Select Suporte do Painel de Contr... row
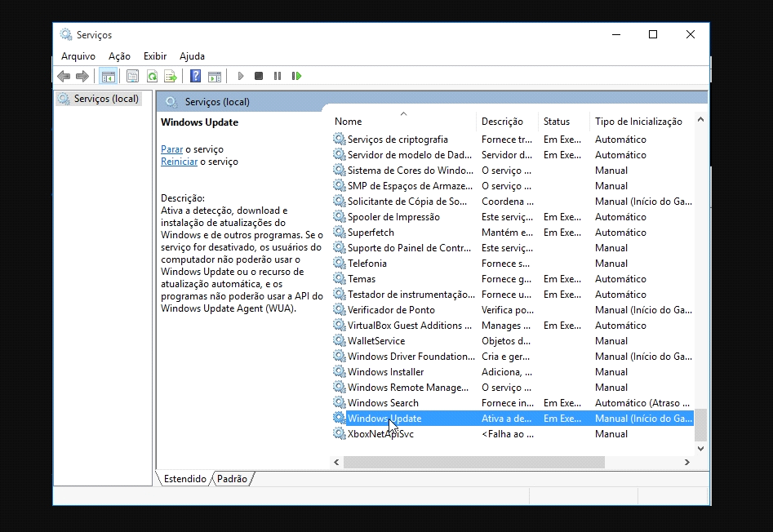Screen dimensions: 773x532 click(x=513, y=248)
